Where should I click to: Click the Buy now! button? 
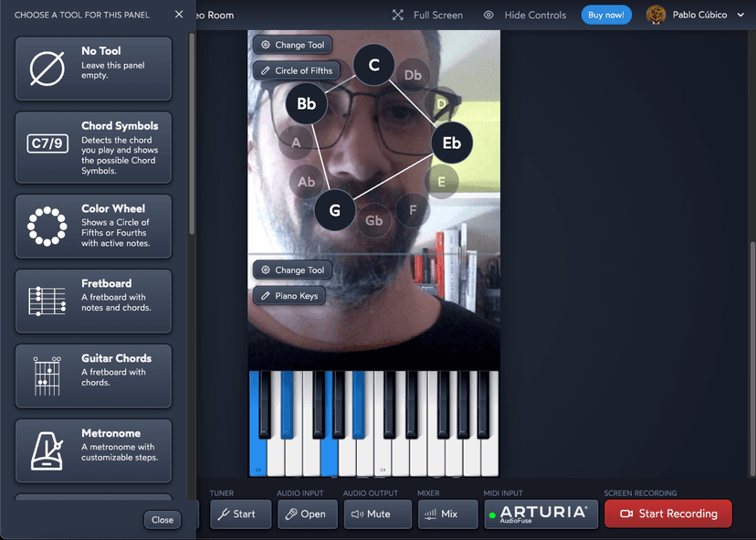[606, 16]
